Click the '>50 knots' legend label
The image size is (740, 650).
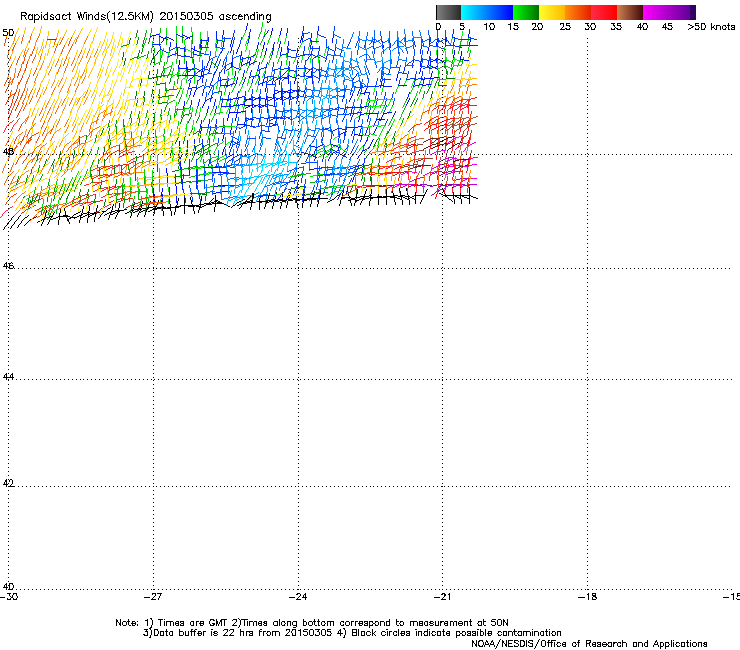point(711,27)
